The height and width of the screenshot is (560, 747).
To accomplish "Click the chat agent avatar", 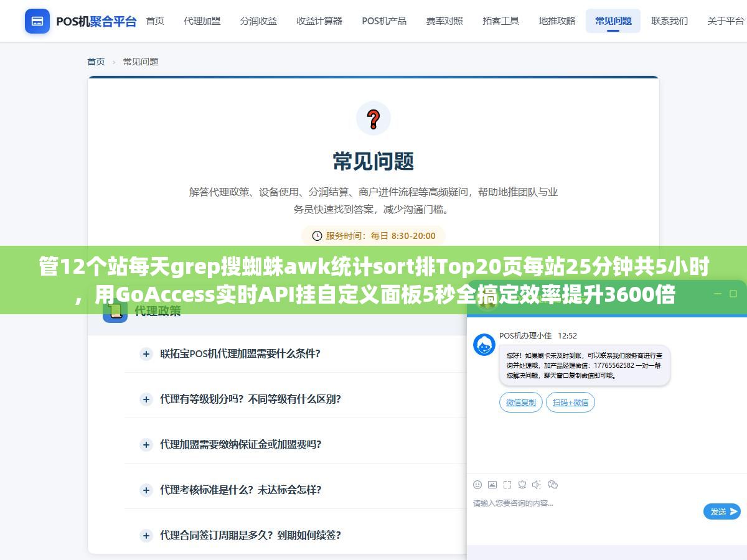I will pyautogui.click(x=484, y=345).
